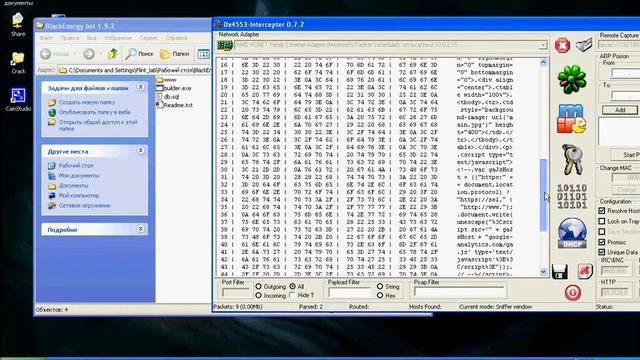
Task: Open the File menu in Explorer
Action: click(x=46, y=38)
